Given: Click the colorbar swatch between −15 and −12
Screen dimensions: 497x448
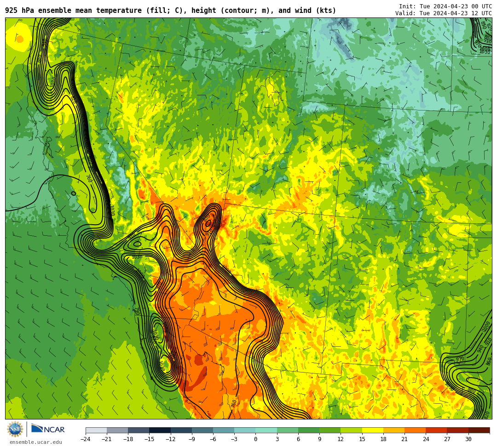Looking at the screenshot, I should (160, 430).
